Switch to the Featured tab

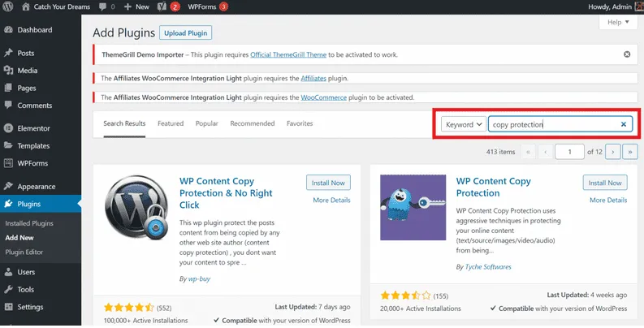(x=171, y=123)
